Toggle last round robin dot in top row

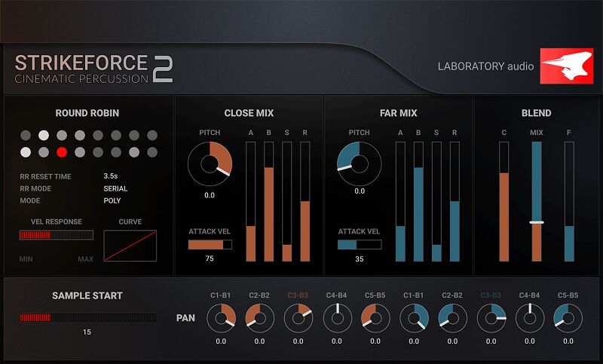(152, 136)
